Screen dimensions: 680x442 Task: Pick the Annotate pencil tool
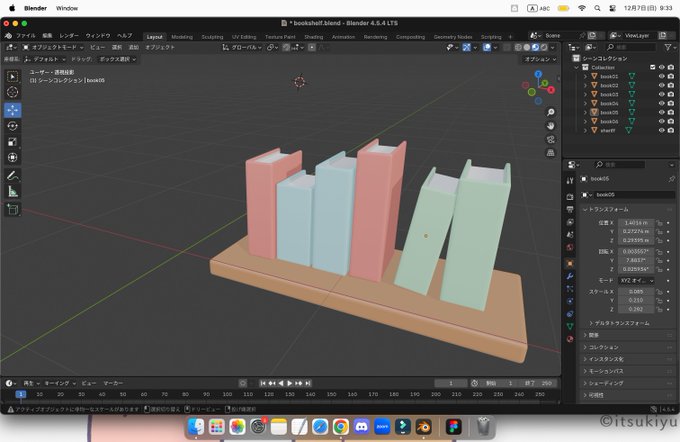(x=13, y=176)
